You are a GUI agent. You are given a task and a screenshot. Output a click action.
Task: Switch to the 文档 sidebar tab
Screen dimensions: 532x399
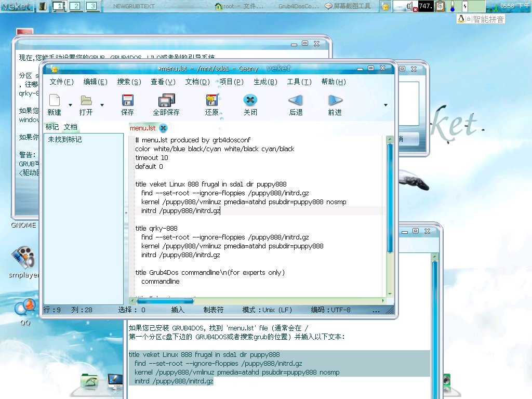tap(71, 127)
